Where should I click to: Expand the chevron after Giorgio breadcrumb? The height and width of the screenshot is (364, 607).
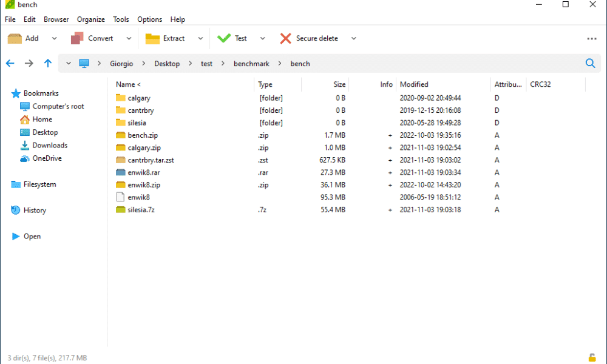144,64
